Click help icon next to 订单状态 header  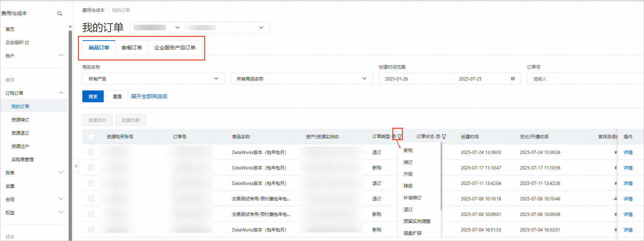[x=438, y=137]
